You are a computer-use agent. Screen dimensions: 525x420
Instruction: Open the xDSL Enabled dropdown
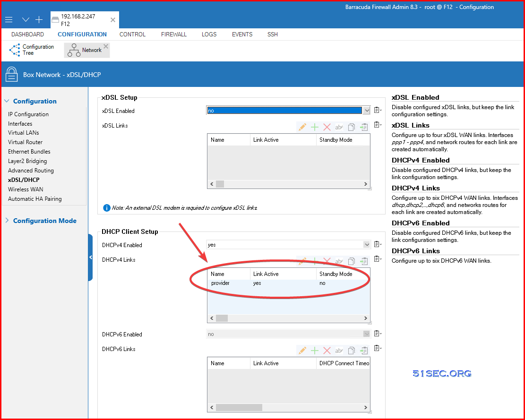(x=367, y=111)
